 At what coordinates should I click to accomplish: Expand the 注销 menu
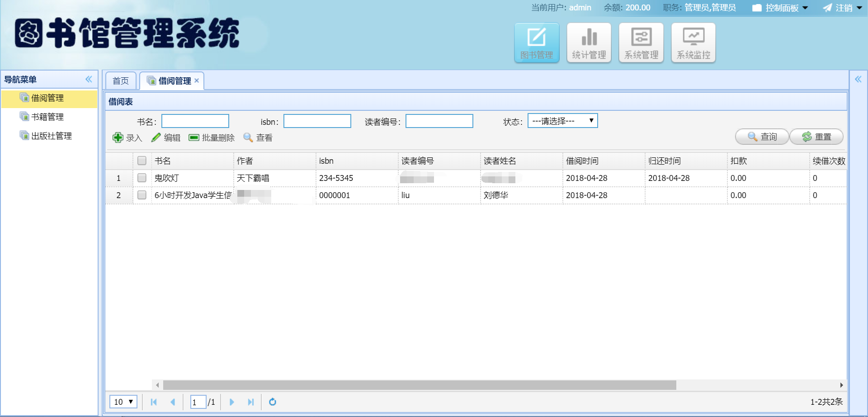843,8
